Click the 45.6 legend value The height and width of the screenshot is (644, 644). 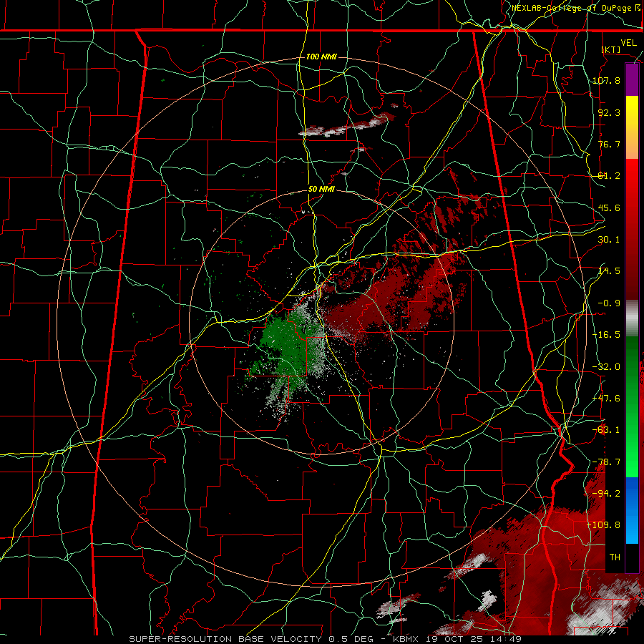[x=609, y=208]
